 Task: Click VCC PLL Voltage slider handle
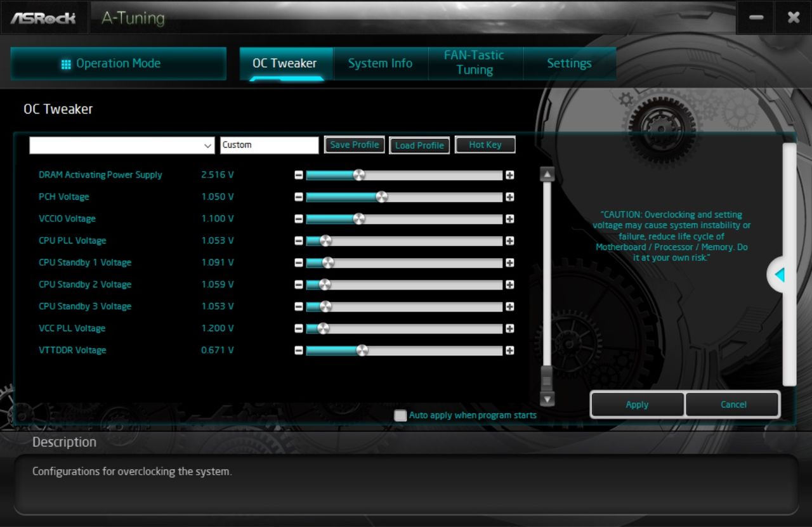(323, 329)
